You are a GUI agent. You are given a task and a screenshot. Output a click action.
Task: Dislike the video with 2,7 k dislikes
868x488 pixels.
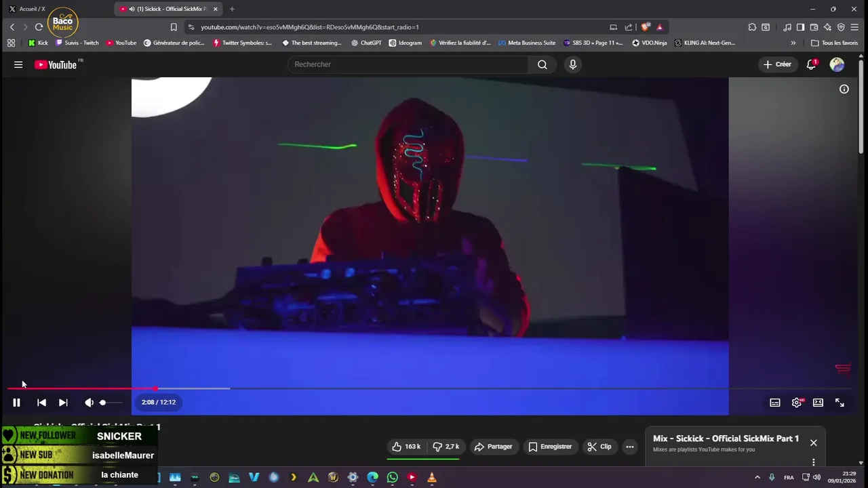tap(446, 447)
